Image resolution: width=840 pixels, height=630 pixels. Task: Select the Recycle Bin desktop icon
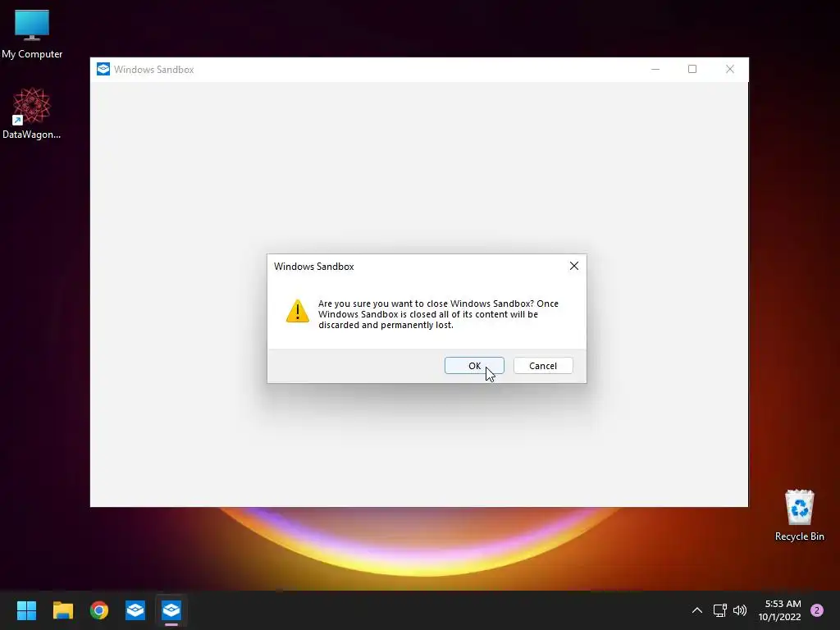(x=799, y=515)
